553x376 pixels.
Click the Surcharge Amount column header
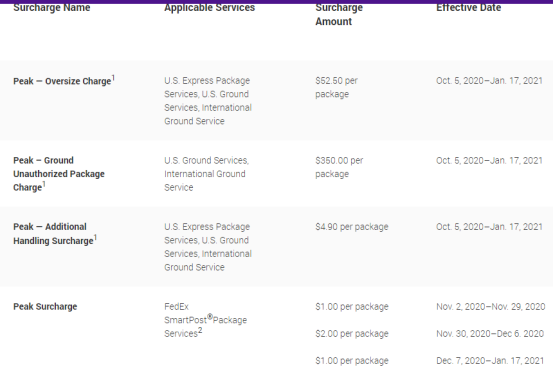(339, 14)
